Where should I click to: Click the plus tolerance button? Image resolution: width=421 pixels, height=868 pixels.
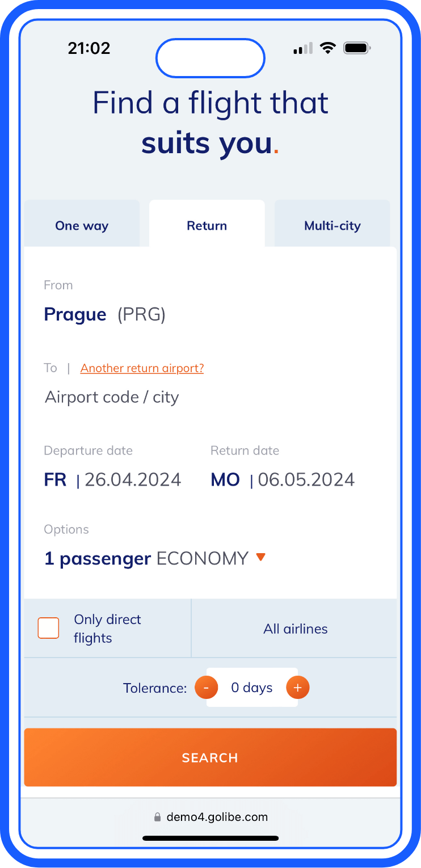(297, 688)
